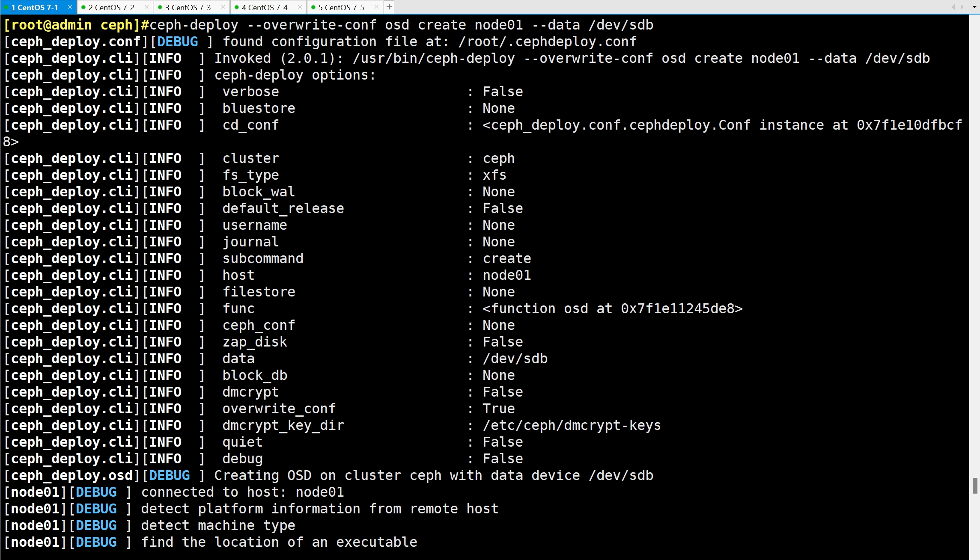Close the CentOS 7-3 tab
Screen dimensions: 980x560
pos(223,7)
